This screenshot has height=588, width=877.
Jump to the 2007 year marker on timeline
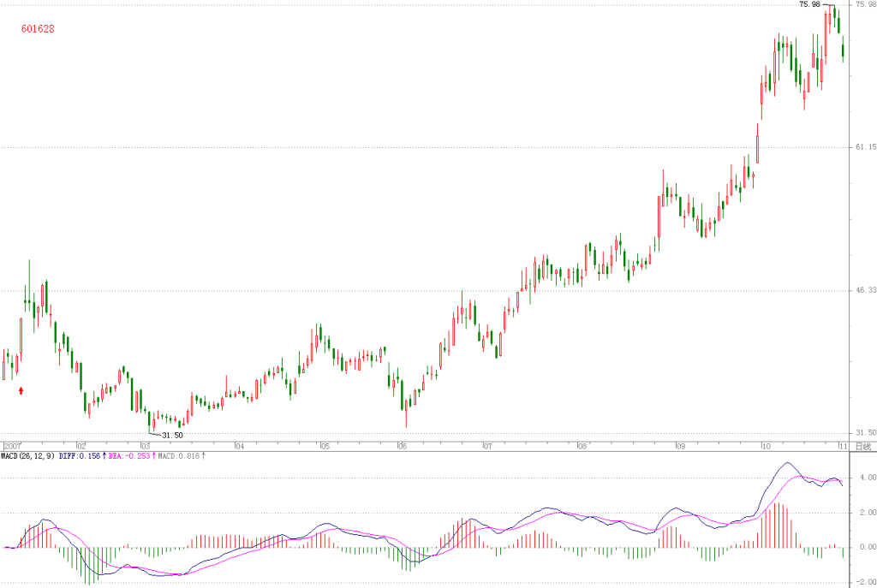12,446
